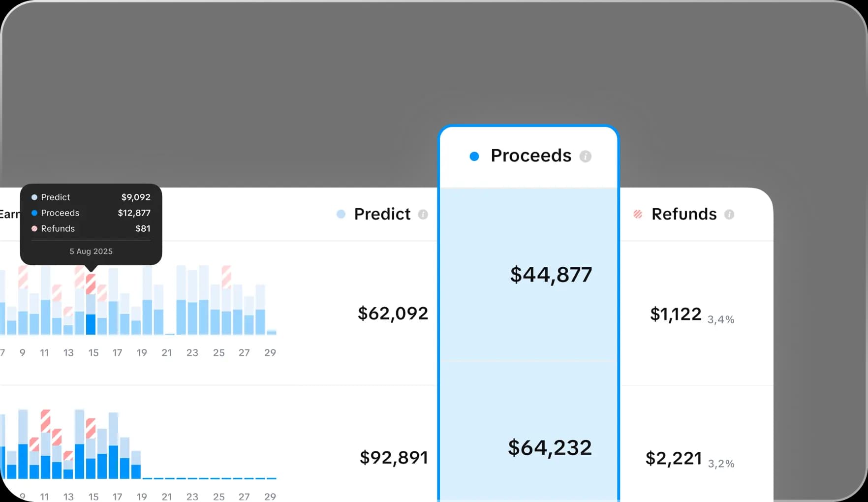Expand the Earnings section on the left
The height and width of the screenshot is (502, 868).
pyautogui.click(x=11, y=214)
